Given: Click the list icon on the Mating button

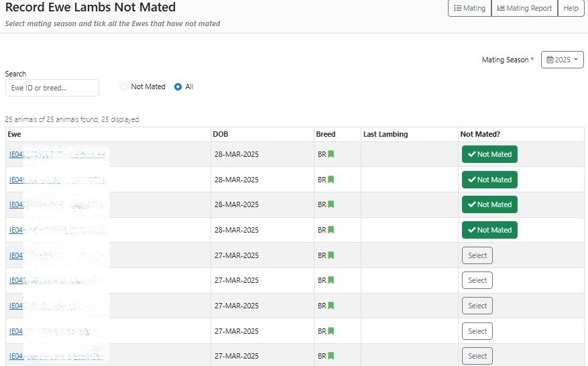Looking at the screenshot, I should [457, 8].
